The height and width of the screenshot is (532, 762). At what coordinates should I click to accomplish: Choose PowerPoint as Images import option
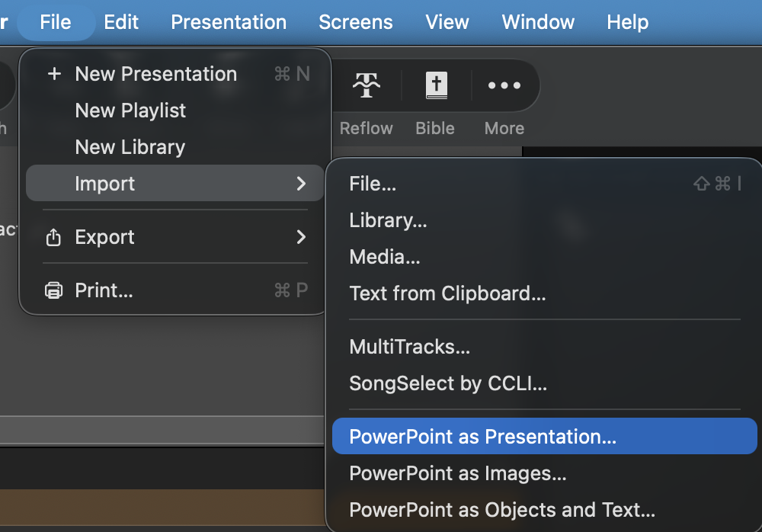pos(457,473)
